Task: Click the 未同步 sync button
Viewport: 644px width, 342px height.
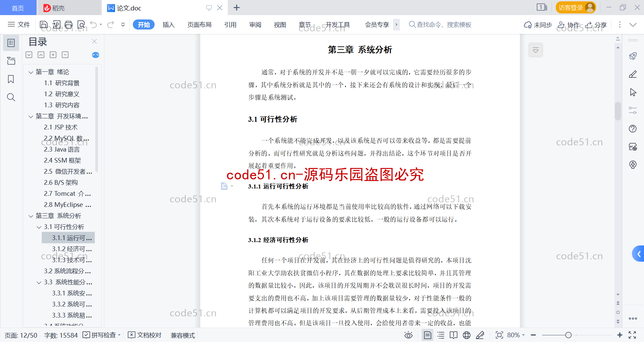Action: point(538,24)
